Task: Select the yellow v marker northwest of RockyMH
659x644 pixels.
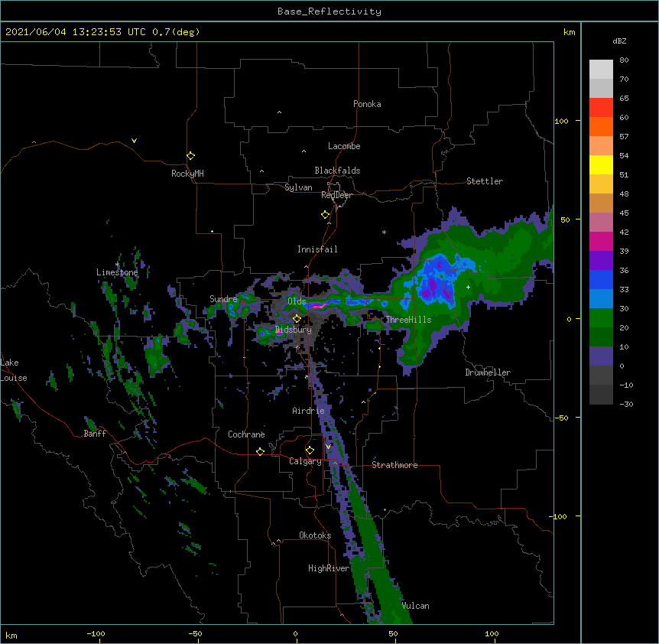Action: [x=134, y=141]
